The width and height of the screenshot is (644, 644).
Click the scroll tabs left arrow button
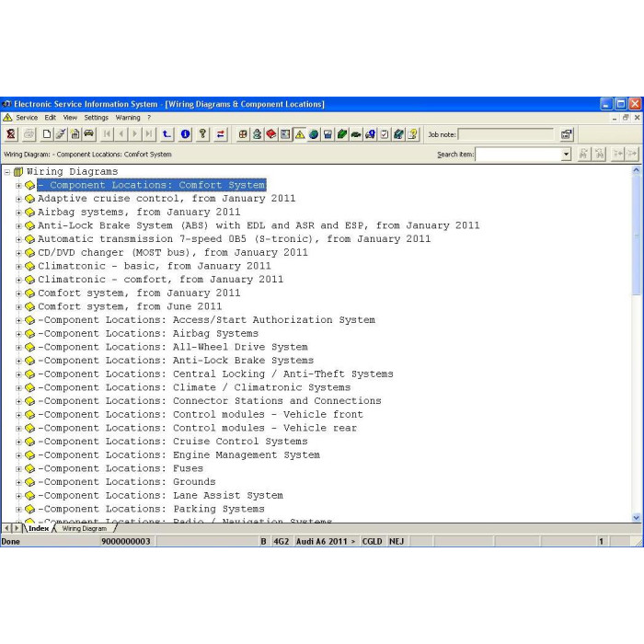(6, 528)
